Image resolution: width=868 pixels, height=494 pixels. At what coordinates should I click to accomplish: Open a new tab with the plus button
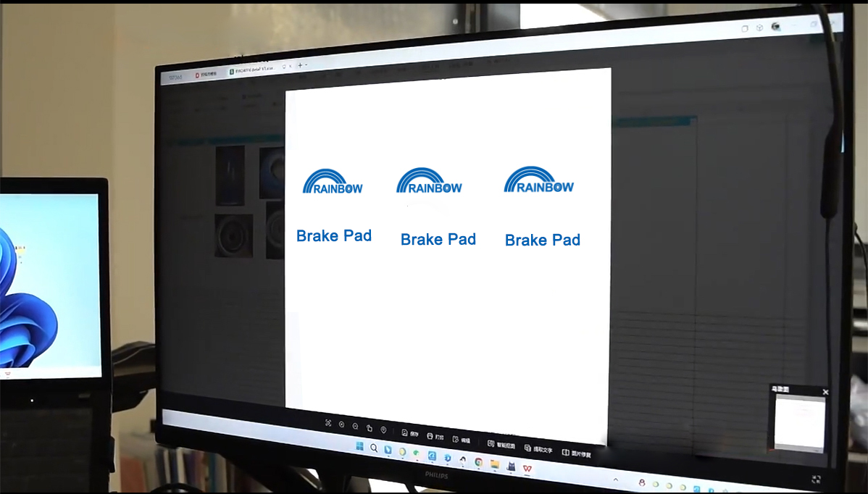[x=300, y=65]
